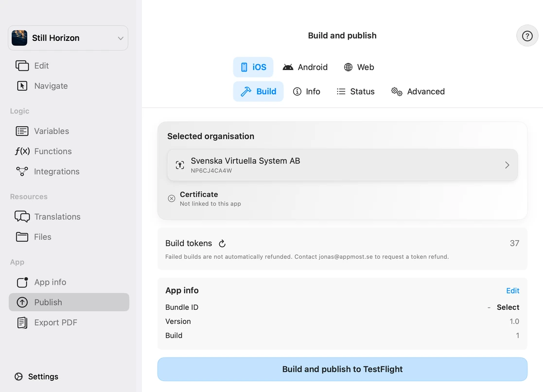Open the Still Horizon project dropdown

click(x=68, y=38)
